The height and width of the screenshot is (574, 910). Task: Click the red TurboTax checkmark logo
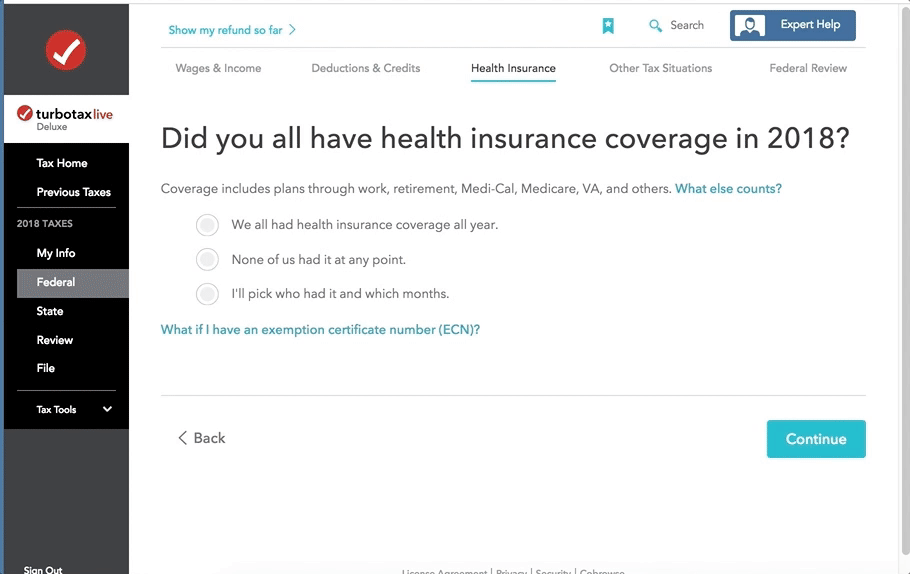pos(66,51)
